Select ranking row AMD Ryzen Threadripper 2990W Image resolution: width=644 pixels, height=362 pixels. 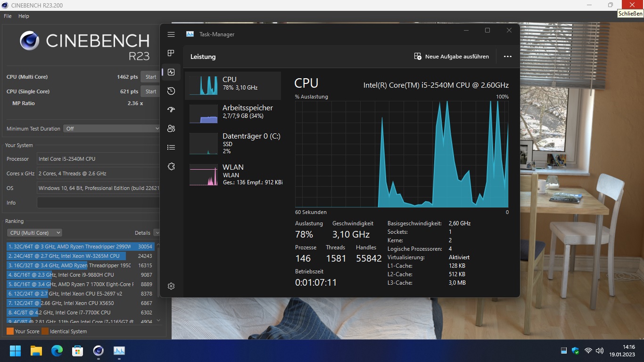(x=80, y=247)
